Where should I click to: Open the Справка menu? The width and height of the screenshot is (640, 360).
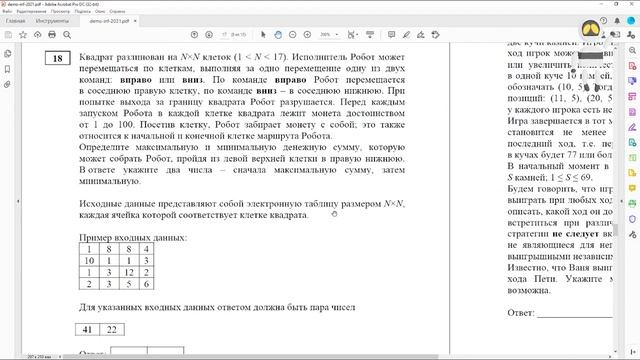[118, 11]
